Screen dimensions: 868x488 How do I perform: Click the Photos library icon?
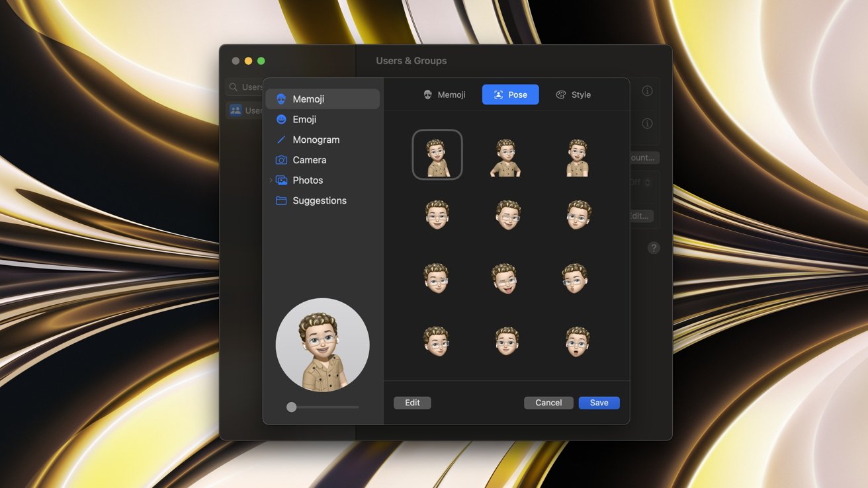(282, 181)
